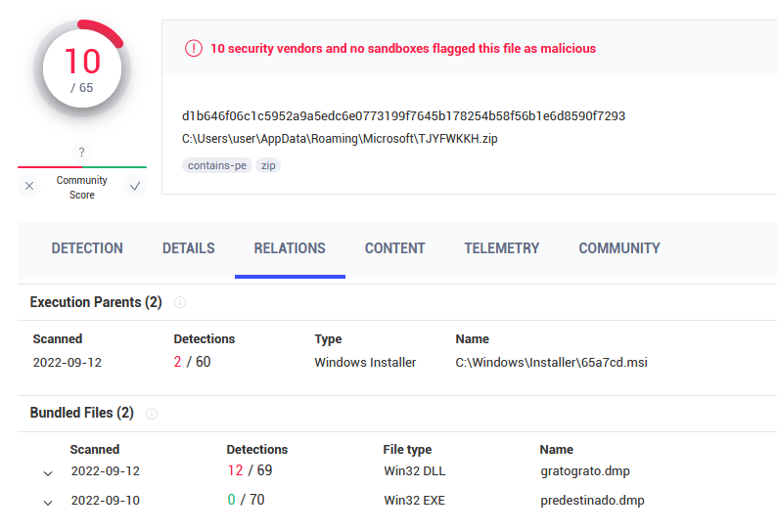Image resolution: width=777 pixels, height=532 pixels.
Task: Vote positive with the community score checkmark icon
Action: coord(135,186)
